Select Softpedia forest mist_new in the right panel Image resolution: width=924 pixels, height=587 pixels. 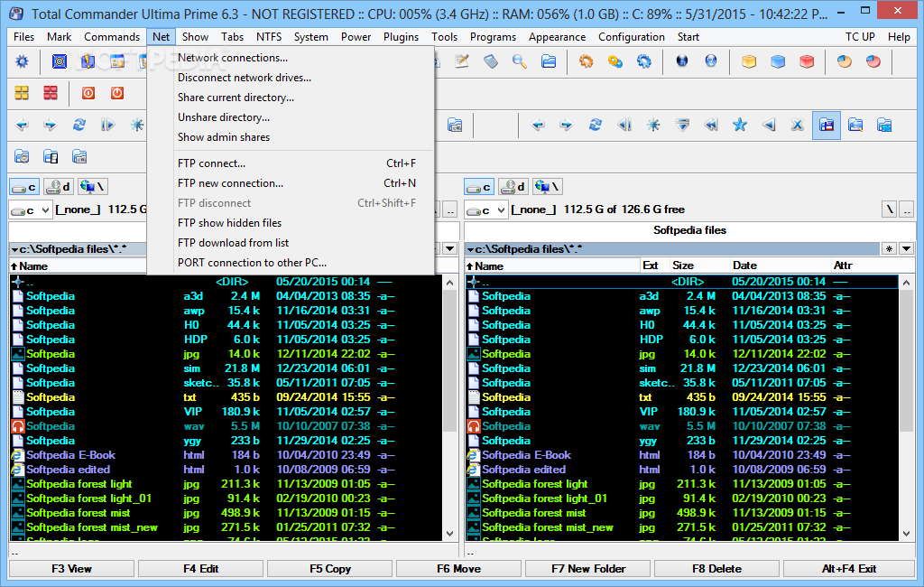tap(682, 527)
